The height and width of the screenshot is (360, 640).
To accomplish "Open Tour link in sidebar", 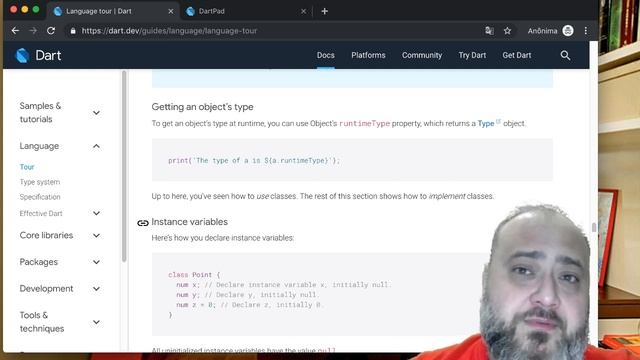I will point(27,167).
